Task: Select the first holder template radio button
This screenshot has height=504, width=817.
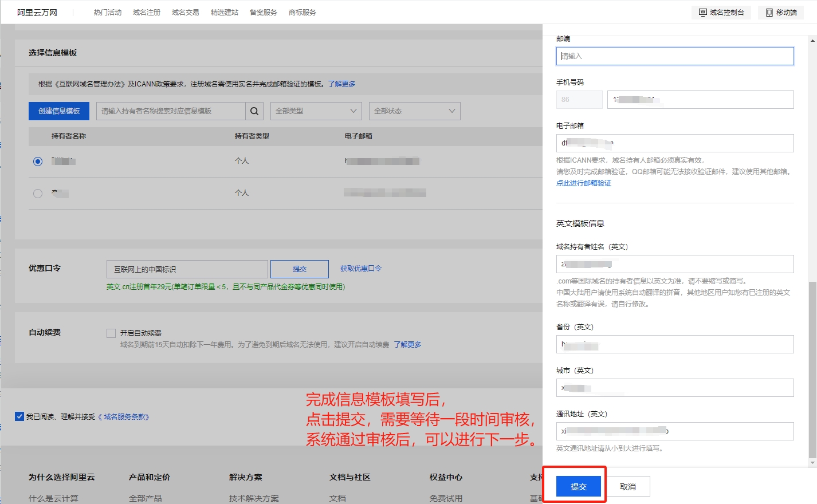Action: click(37, 161)
